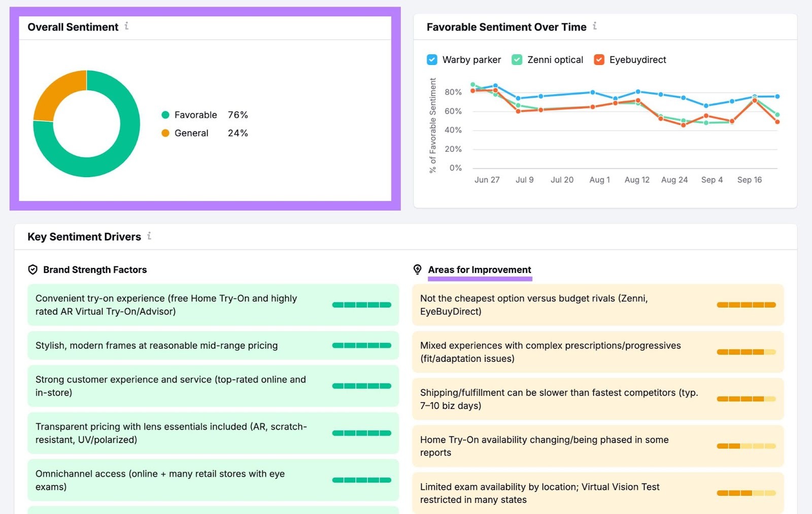Viewport: 812px width, 514px height.
Task: Toggle the Zenni optical checkbox off
Action: 517,59
